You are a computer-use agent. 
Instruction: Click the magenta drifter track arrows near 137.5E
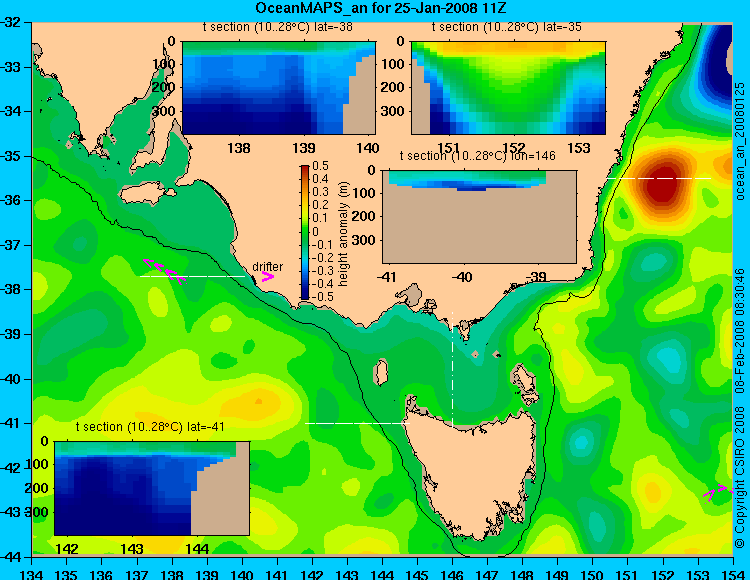click(165, 271)
